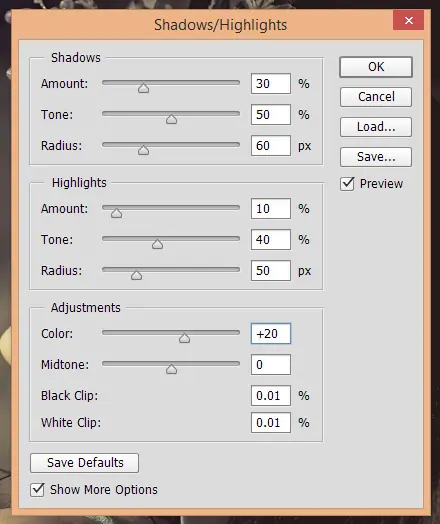Select the Black Clip percentage field
440x524 pixels.
tap(271, 396)
